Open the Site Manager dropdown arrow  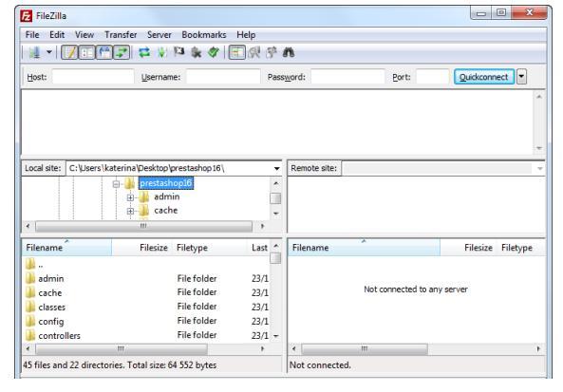[x=49, y=53]
